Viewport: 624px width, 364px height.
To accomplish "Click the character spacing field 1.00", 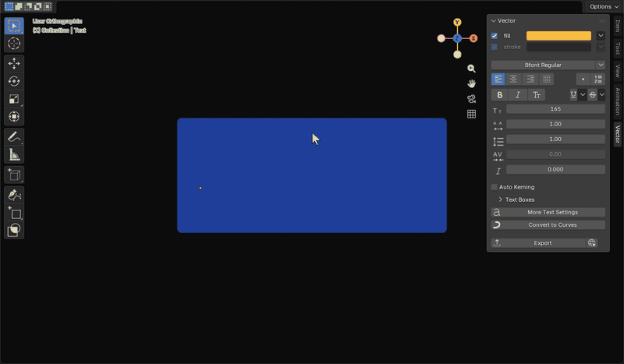I will click(x=555, y=124).
